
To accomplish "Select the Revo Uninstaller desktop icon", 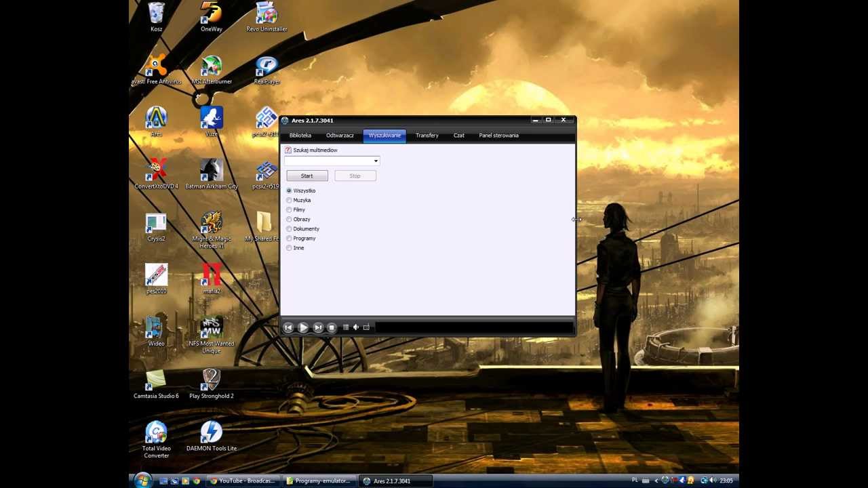I will tap(267, 17).
